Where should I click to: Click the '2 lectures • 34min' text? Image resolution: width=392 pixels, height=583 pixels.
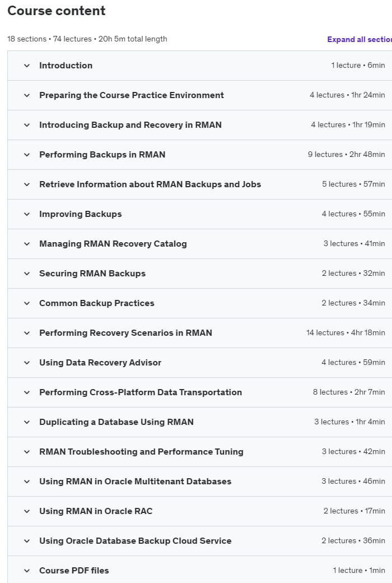[353, 303]
